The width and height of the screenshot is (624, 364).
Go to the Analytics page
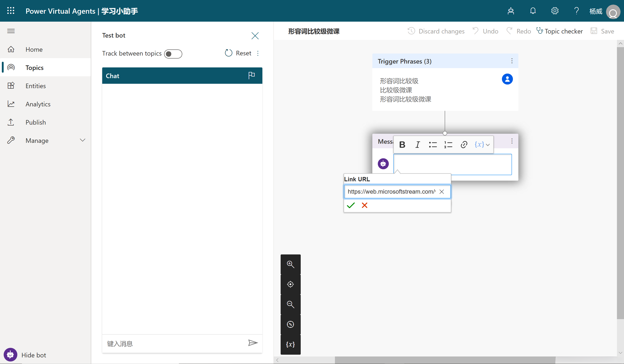point(38,104)
